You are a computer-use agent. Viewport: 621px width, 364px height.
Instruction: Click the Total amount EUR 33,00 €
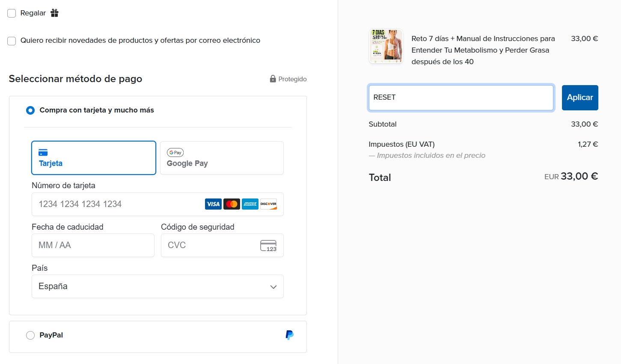click(571, 176)
